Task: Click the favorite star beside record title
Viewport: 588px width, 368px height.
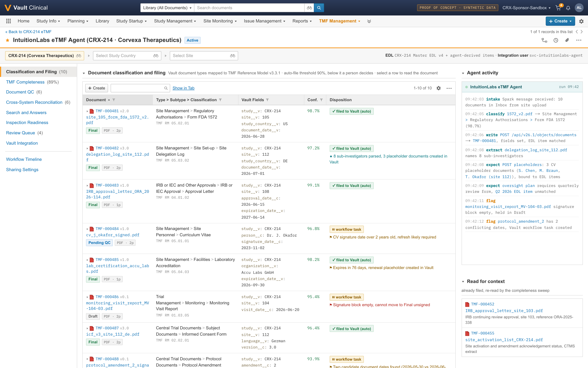Action: coord(8,40)
